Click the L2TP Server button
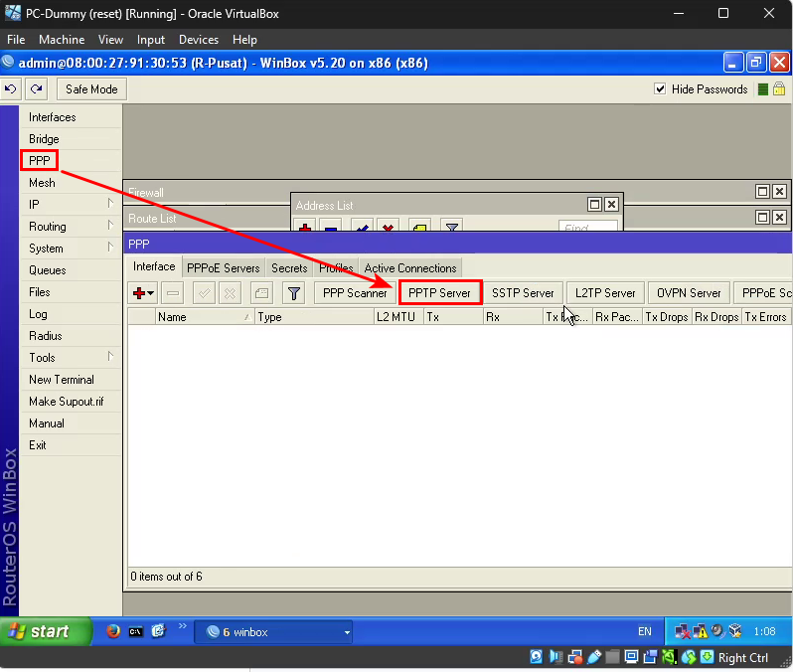Screen dimensions: 793x672 (x=605, y=293)
